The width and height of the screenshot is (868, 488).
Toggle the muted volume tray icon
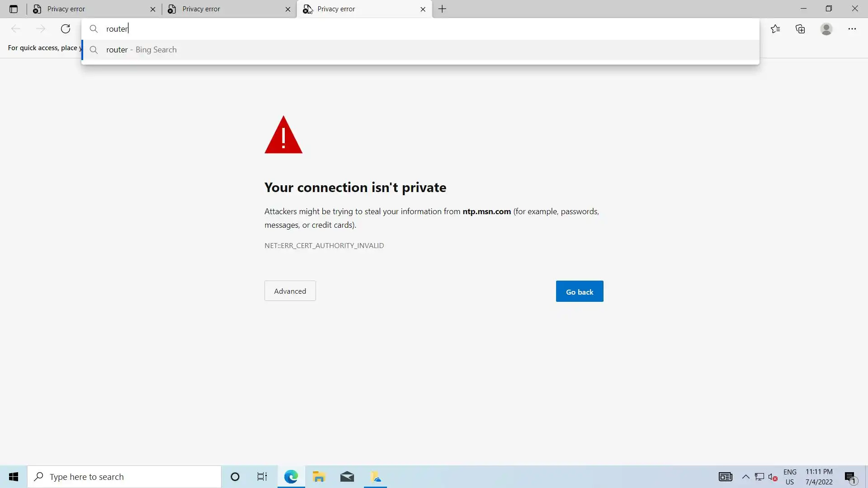click(x=773, y=477)
